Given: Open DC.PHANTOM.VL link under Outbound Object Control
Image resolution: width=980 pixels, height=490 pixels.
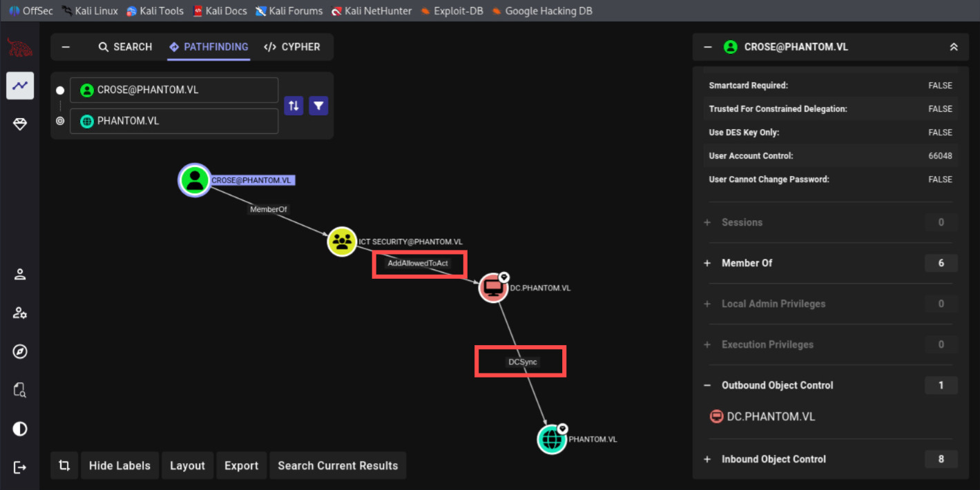Looking at the screenshot, I should (770, 417).
